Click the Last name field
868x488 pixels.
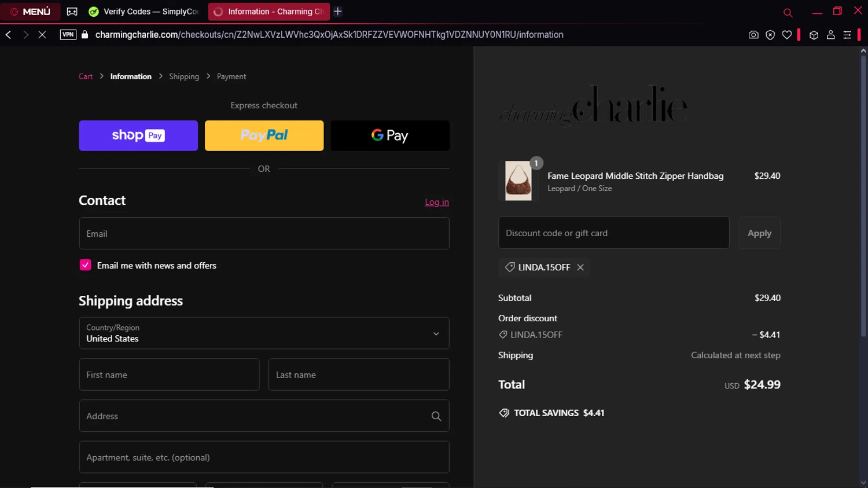pos(359,375)
